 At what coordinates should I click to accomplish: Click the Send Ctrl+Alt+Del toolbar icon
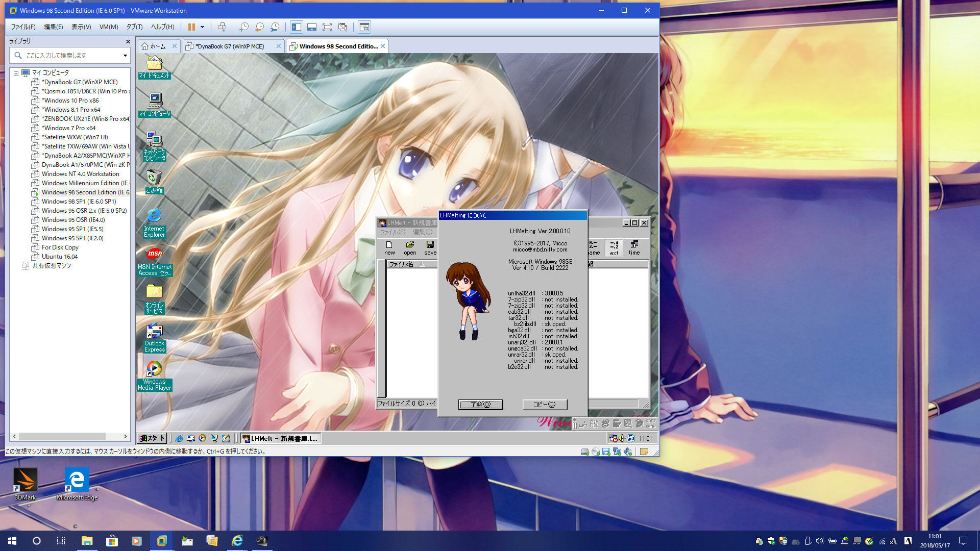(222, 27)
